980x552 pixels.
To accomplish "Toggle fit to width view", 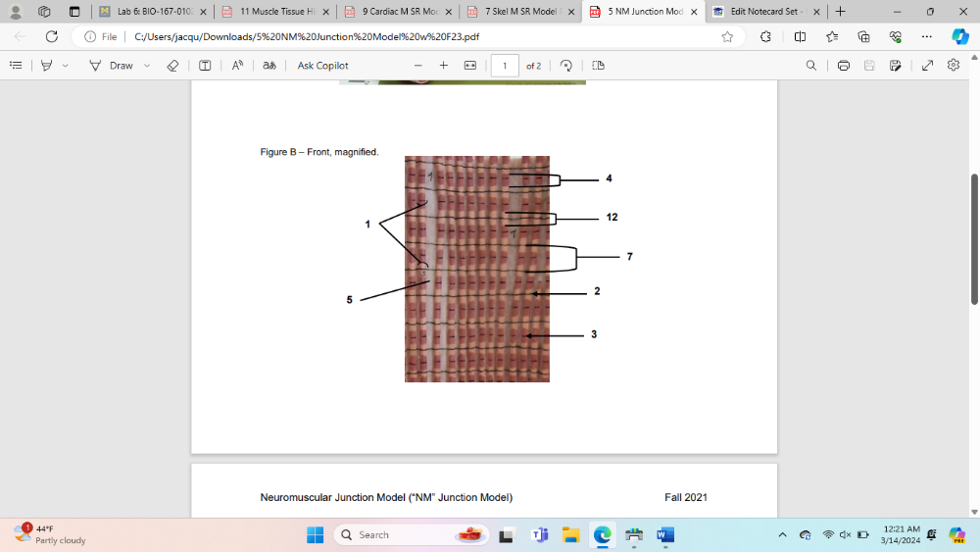I will click(x=469, y=66).
